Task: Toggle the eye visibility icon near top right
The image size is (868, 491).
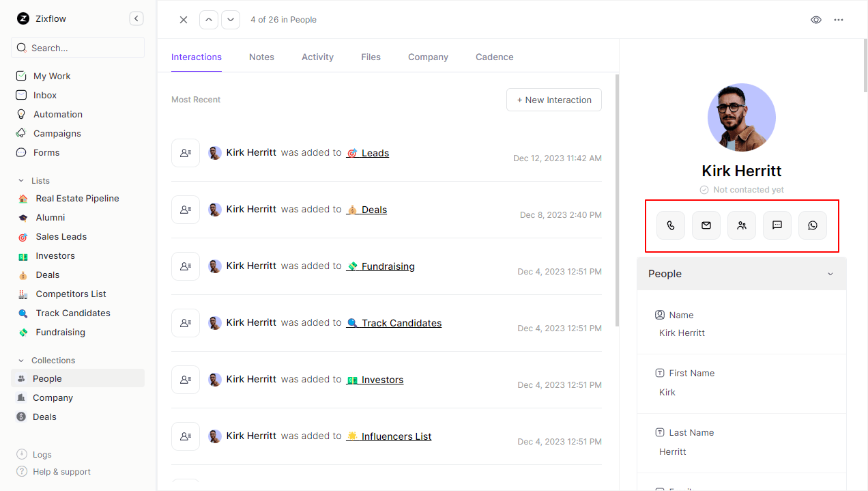Action: [815, 20]
